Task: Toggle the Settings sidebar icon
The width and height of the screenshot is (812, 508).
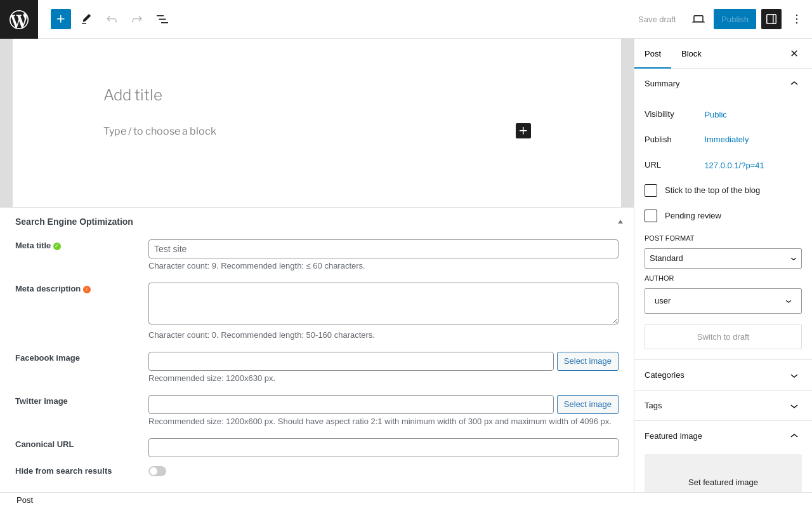Action: click(x=771, y=19)
